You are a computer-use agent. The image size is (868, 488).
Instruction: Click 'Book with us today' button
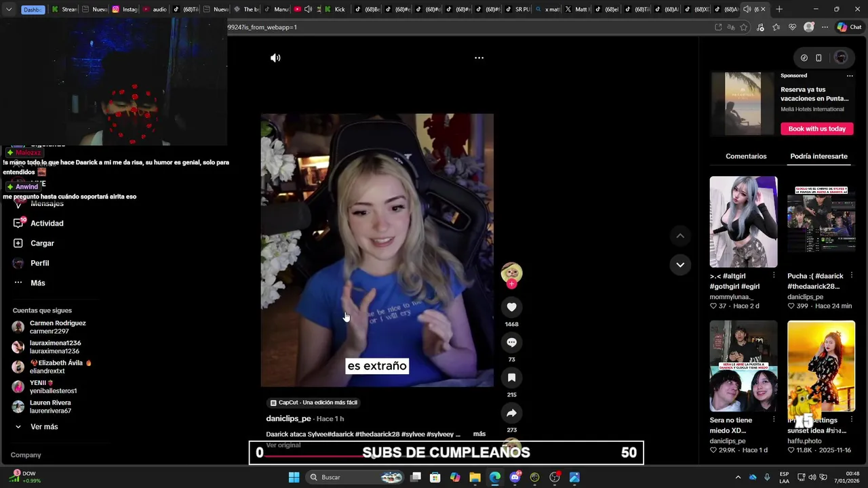tap(816, 129)
